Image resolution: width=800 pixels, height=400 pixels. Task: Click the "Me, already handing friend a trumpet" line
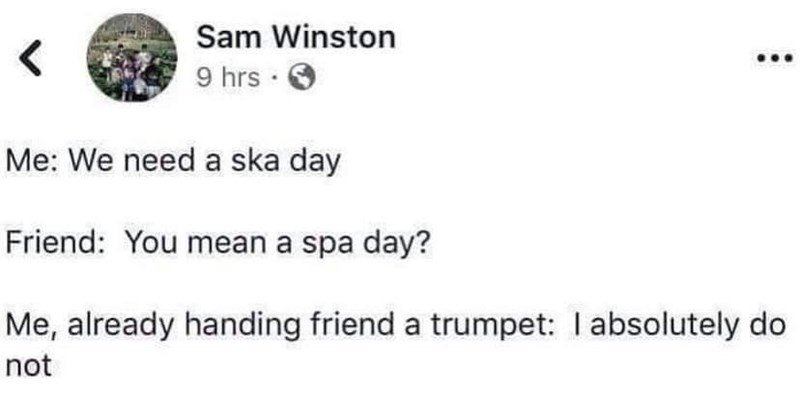(x=396, y=326)
